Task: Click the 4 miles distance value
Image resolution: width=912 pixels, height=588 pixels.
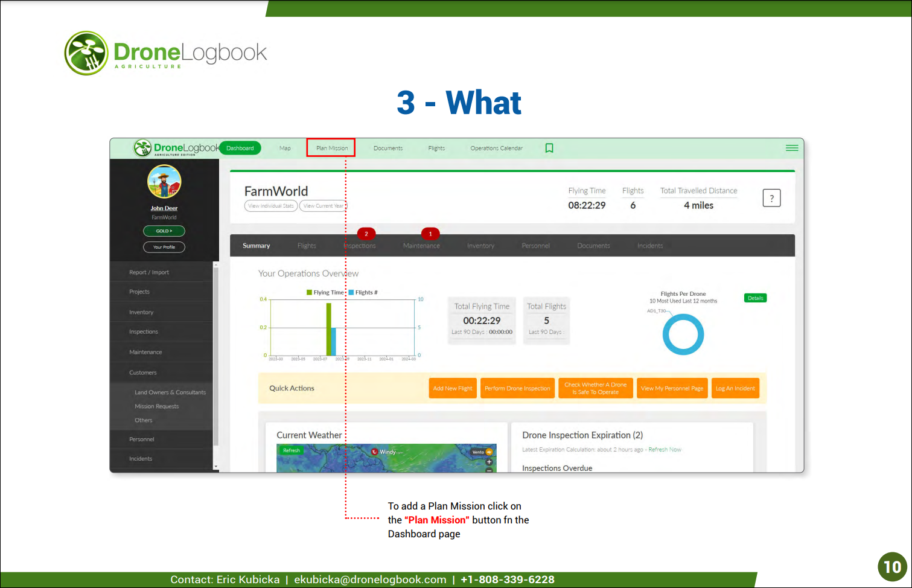Action: click(x=698, y=205)
